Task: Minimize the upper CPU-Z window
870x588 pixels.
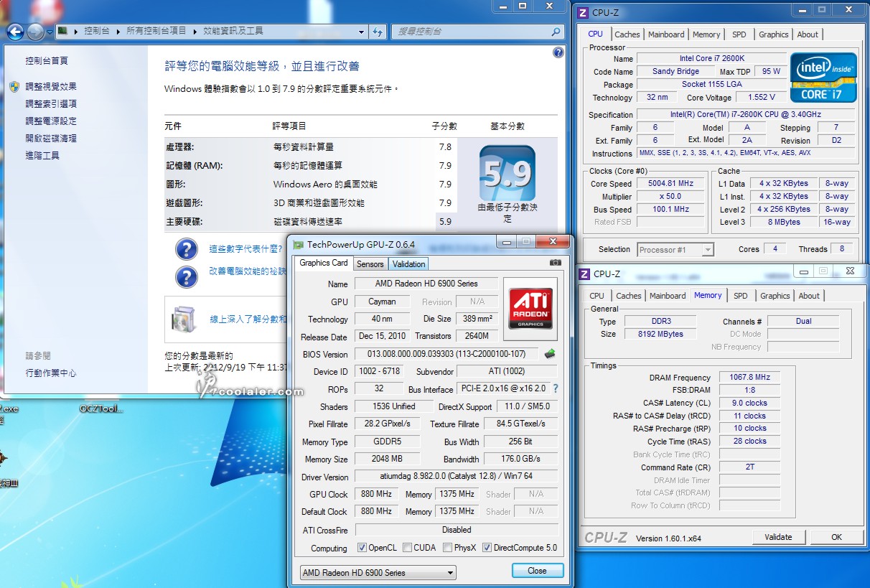Action: (802, 10)
